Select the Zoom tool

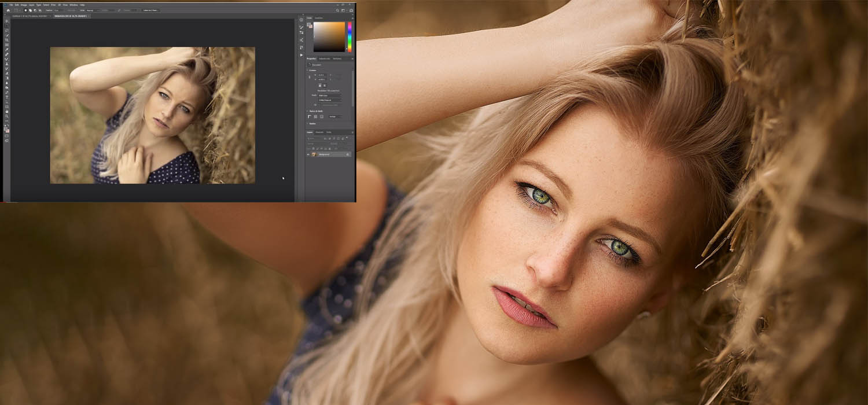[x=7, y=116]
